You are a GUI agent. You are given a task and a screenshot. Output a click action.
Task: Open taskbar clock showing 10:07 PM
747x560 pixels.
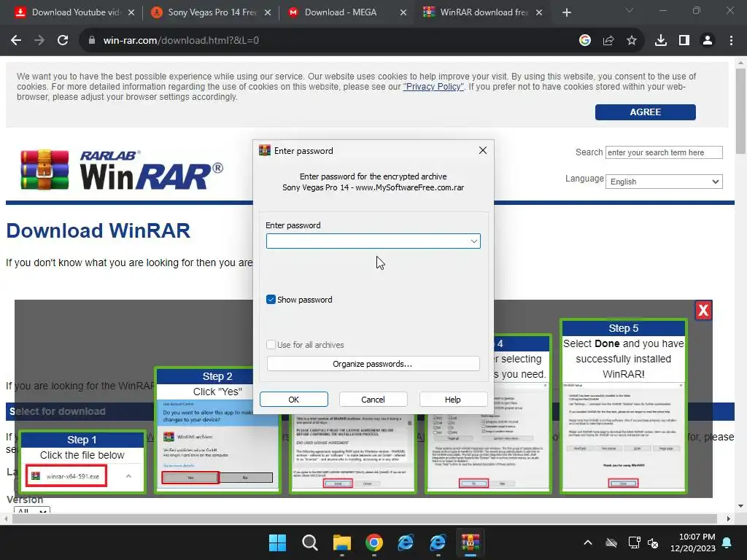[693, 542]
